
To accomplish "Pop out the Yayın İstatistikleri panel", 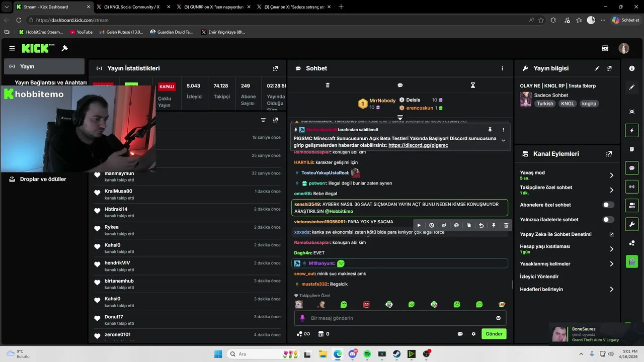I will coord(275,68).
